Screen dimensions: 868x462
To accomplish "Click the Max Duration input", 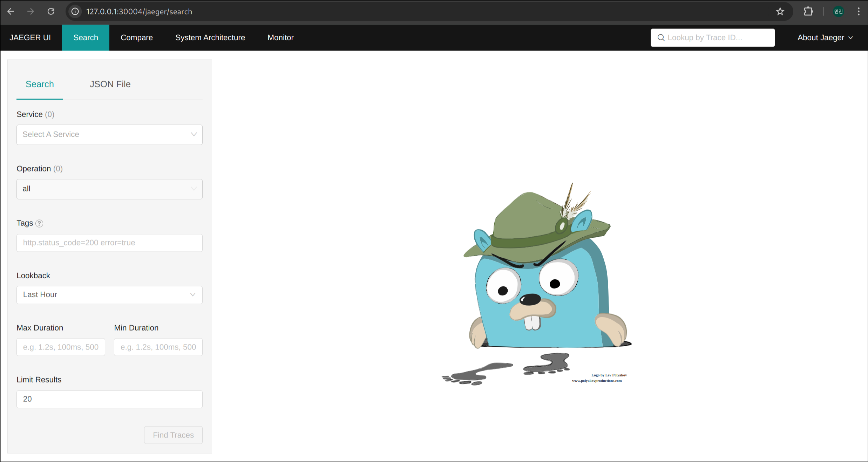I will (x=61, y=347).
